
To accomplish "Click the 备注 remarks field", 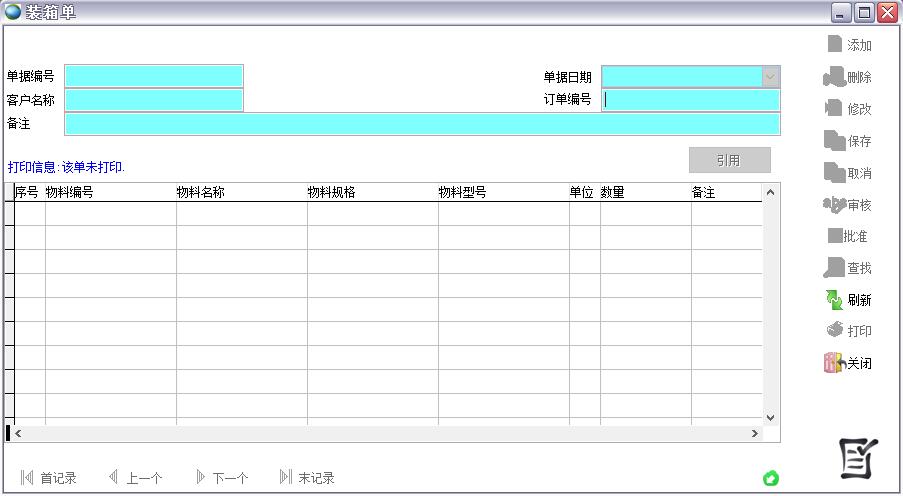I will point(422,124).
